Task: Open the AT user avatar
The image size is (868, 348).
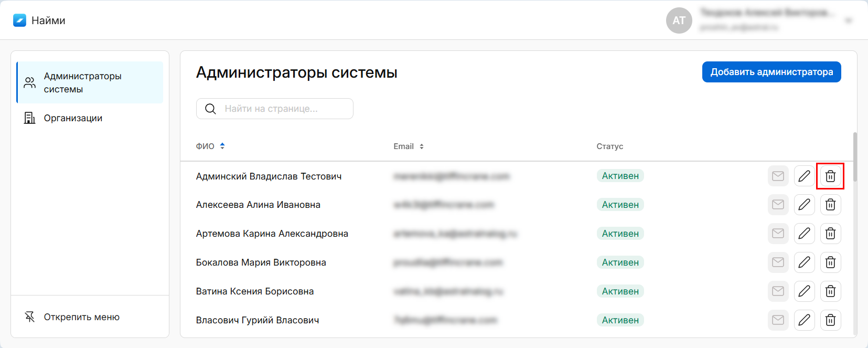Action: 679,20
